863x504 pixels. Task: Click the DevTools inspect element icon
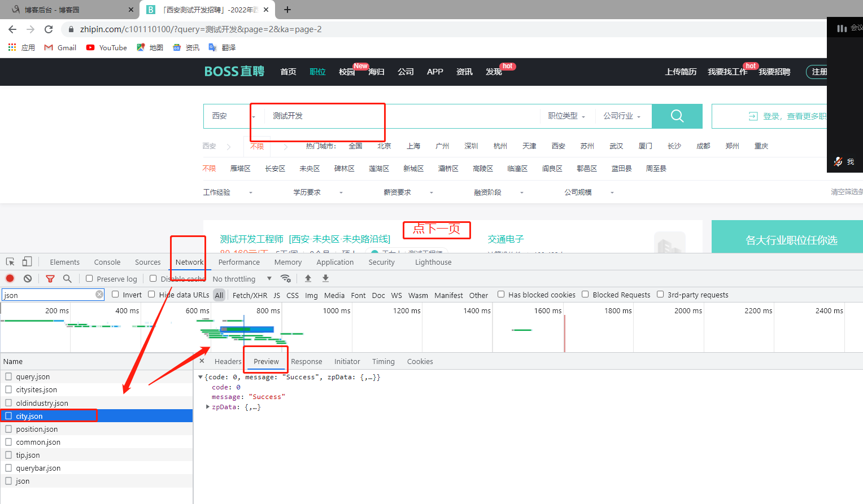click(x=10, y=262)
